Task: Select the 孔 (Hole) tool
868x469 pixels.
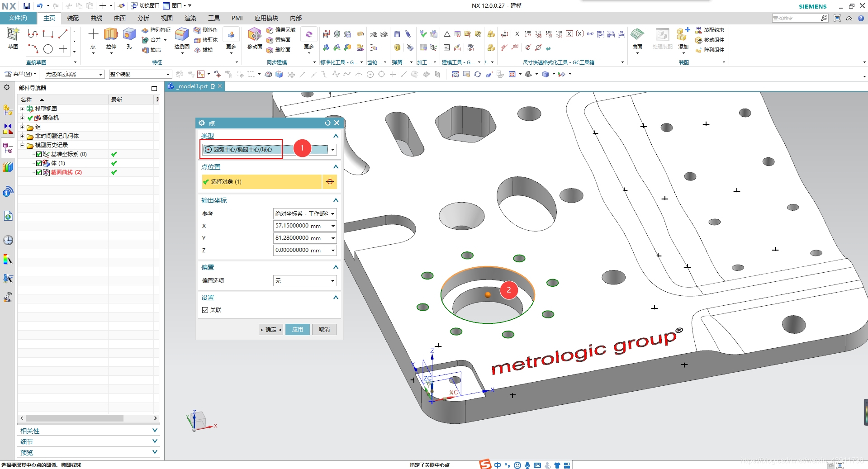Action: (x=129, y=38)
